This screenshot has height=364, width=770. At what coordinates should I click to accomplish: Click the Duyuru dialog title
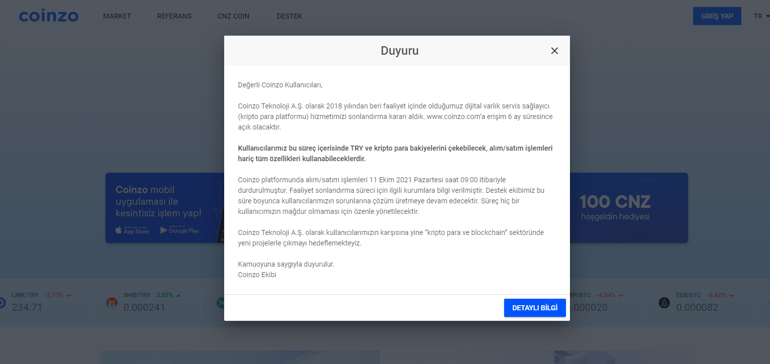[400, 51]
